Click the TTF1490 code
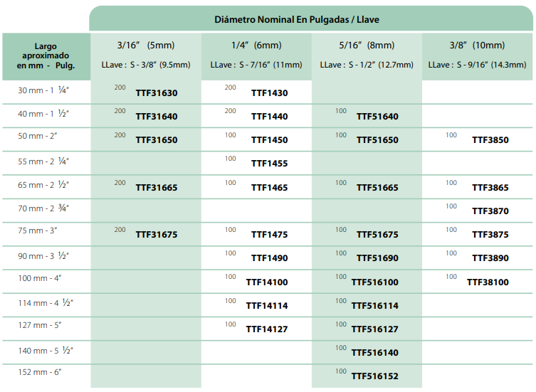 [269, 258]
